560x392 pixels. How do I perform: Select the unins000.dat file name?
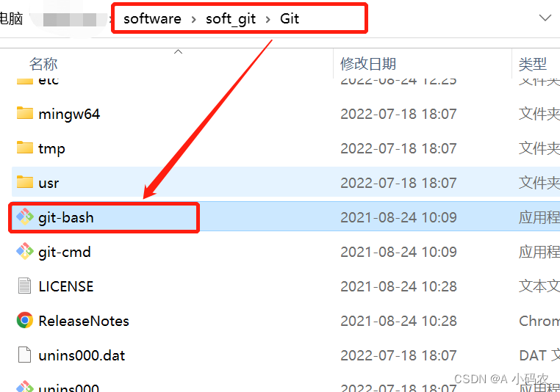point(82,355)
